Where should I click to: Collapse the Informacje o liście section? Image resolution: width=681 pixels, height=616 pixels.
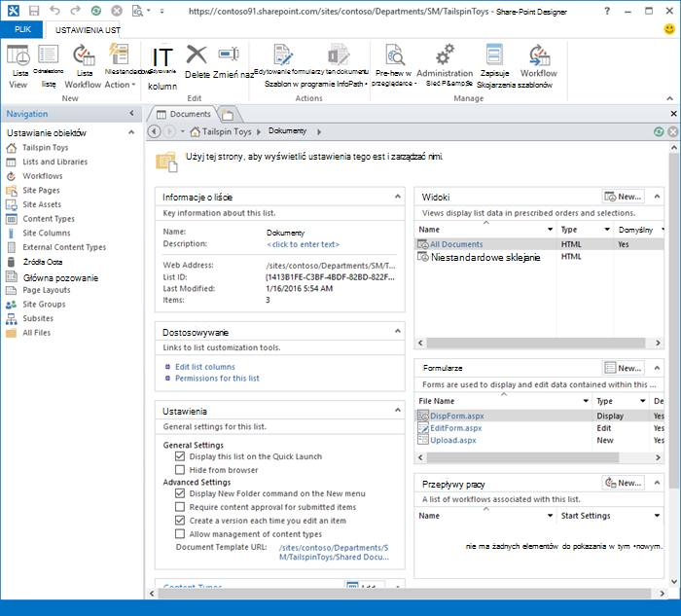point(397,197)
